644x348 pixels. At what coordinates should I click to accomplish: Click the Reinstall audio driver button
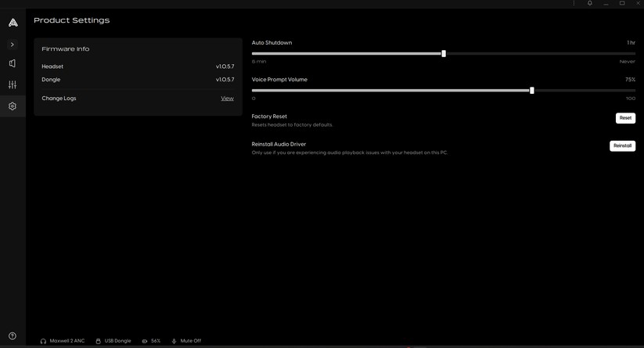[623, 146]
